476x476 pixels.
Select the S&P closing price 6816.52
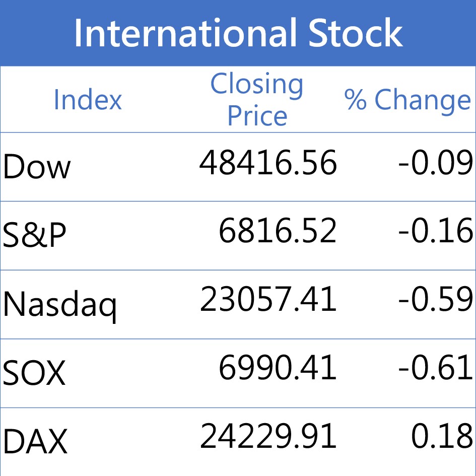(277, 232)
